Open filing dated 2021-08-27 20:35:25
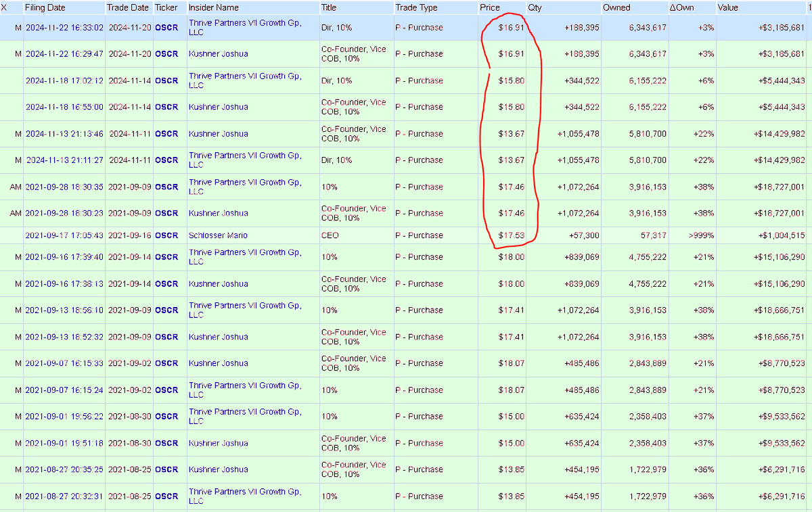812x512 pixels. coord(64,469)
